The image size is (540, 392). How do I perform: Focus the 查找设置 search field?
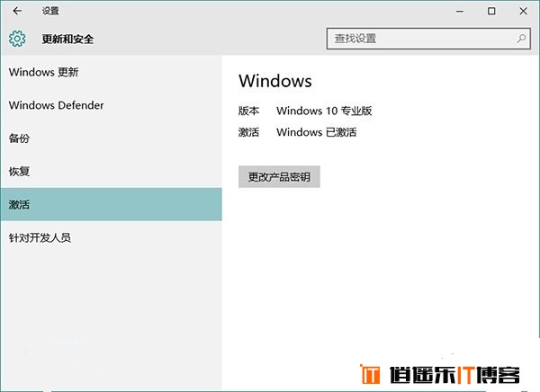coord(428,39)
